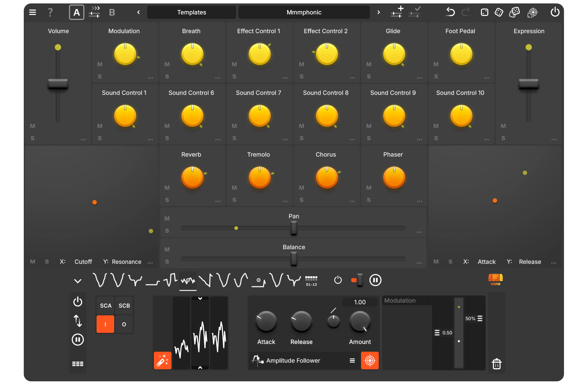
Task: Collapse the waveform shape row chevron
Action: point(77,280)
